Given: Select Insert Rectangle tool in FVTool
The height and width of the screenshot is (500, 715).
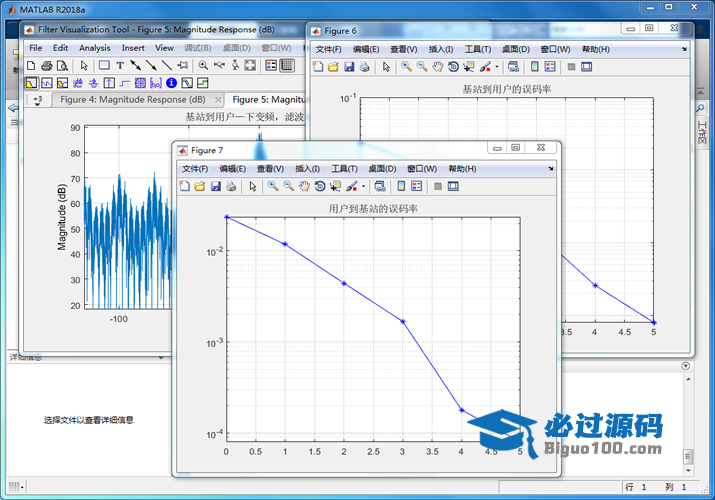Looking at the screenshot, I should [104, 65].
